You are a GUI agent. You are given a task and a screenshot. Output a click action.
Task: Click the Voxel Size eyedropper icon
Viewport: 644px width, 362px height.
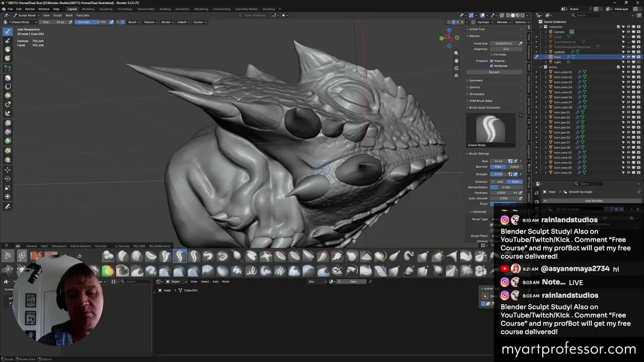(x=520, y=43)
